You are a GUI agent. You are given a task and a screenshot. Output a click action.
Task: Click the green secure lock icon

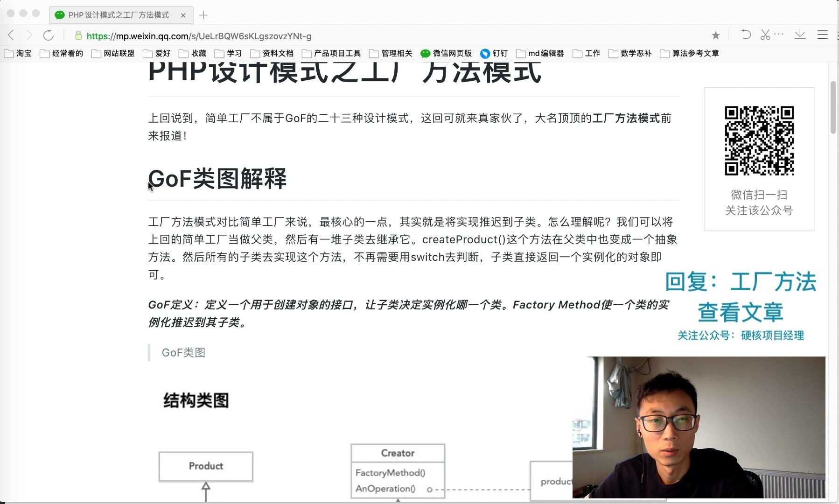[78, 35]
